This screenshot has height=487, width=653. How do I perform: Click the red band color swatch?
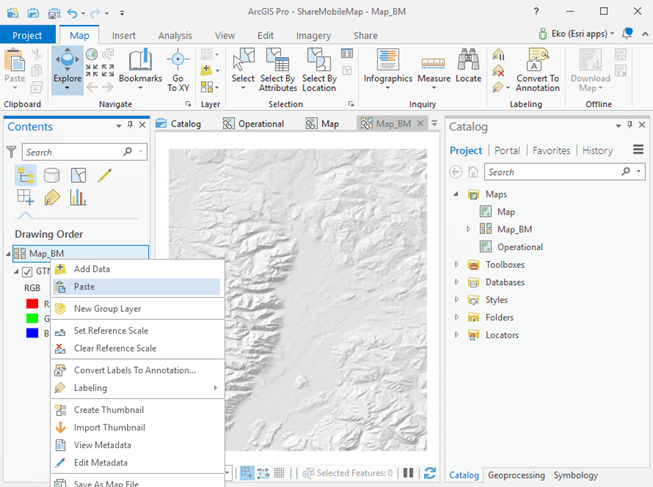[x=32, y=304]
